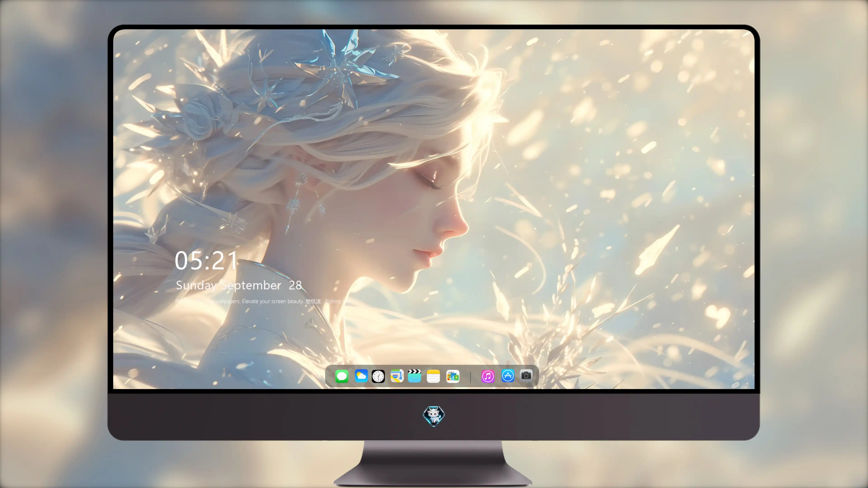Open the Maps app icon in the dock

397,376
